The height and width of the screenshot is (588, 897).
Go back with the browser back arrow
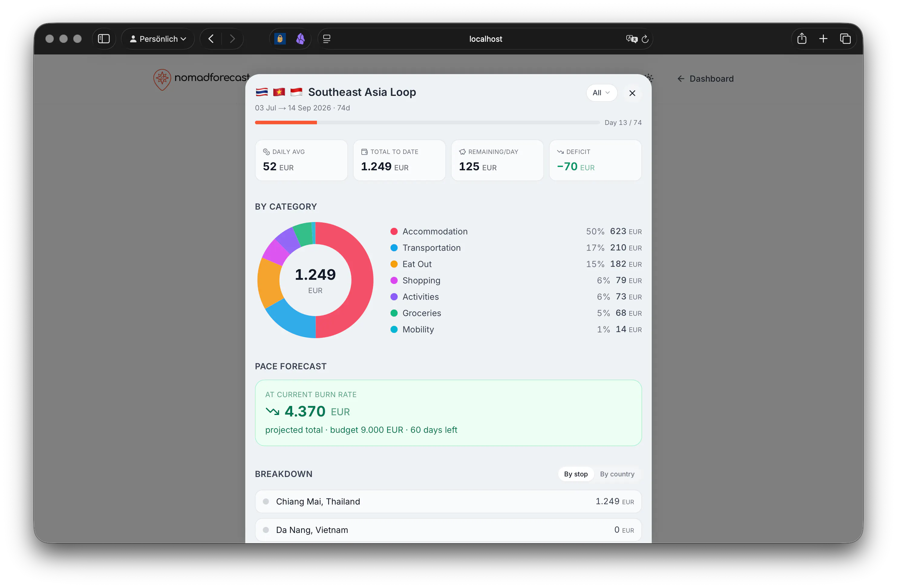pos(211,39)
